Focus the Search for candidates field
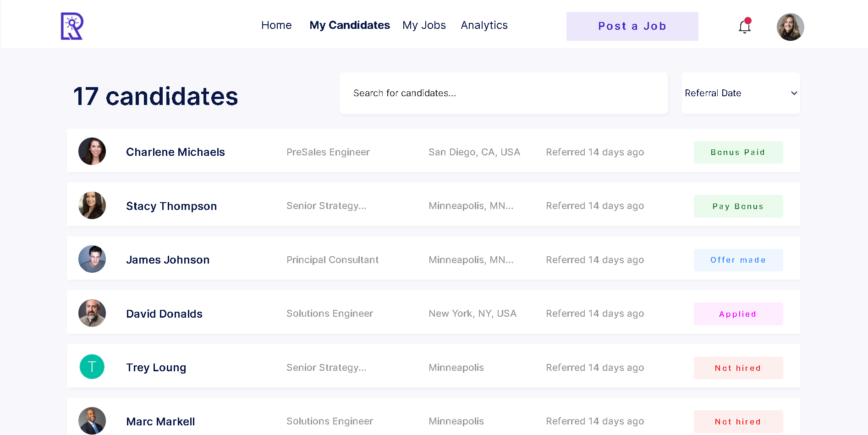 [503, 93]
